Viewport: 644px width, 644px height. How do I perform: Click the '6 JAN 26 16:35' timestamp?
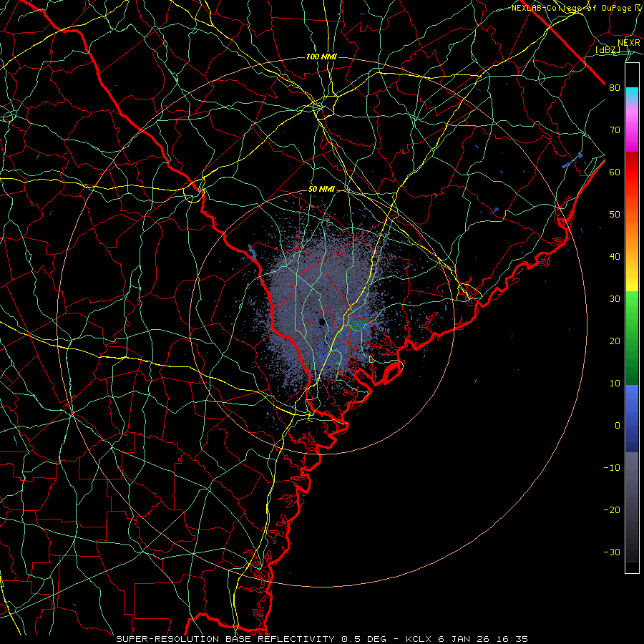click(482, 639)
